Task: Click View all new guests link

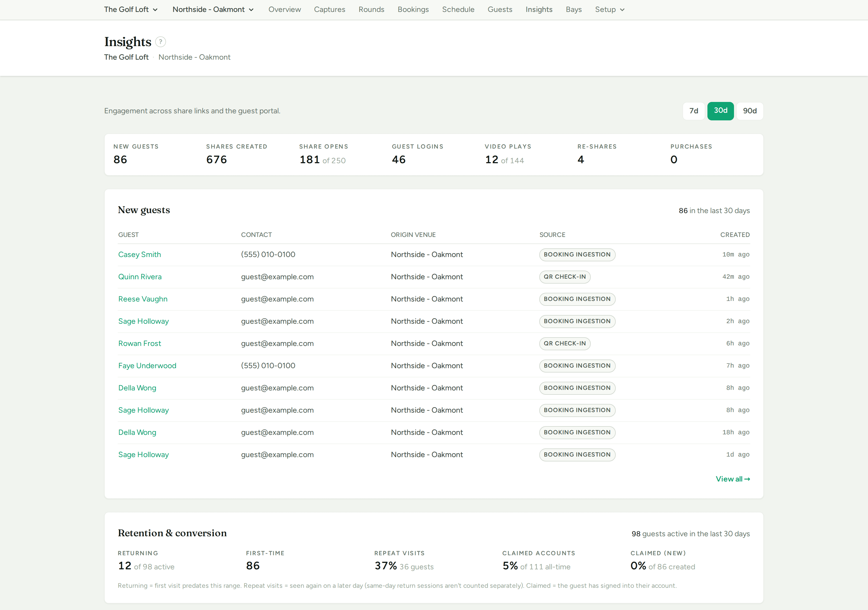Action: click(733, 479)
